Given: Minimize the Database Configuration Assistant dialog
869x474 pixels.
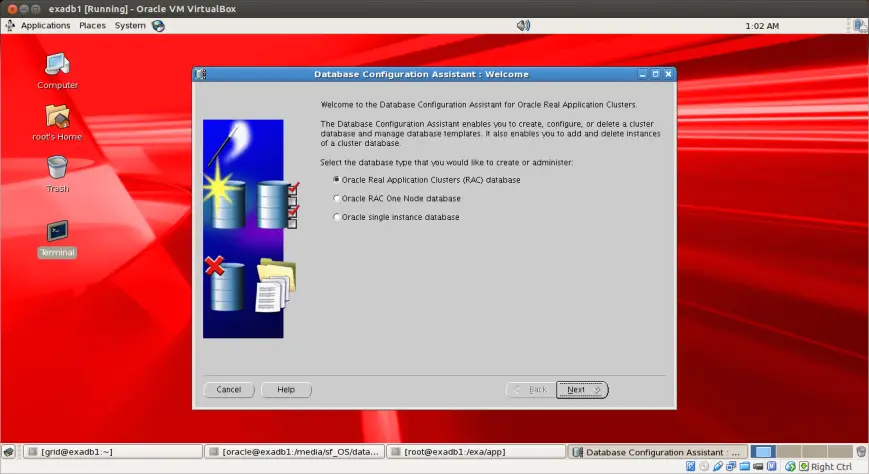Looking at the screenshot, I should [x=642, y=74].
